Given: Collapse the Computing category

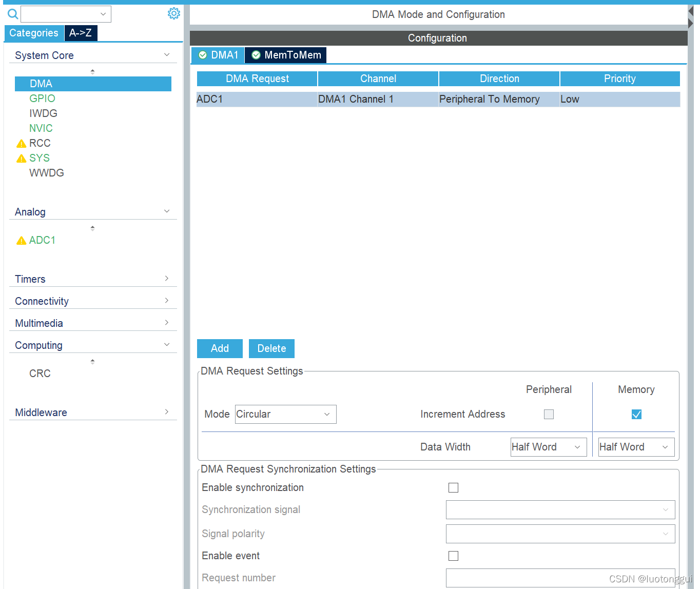Looking at the screenshot, I should 167,345.
